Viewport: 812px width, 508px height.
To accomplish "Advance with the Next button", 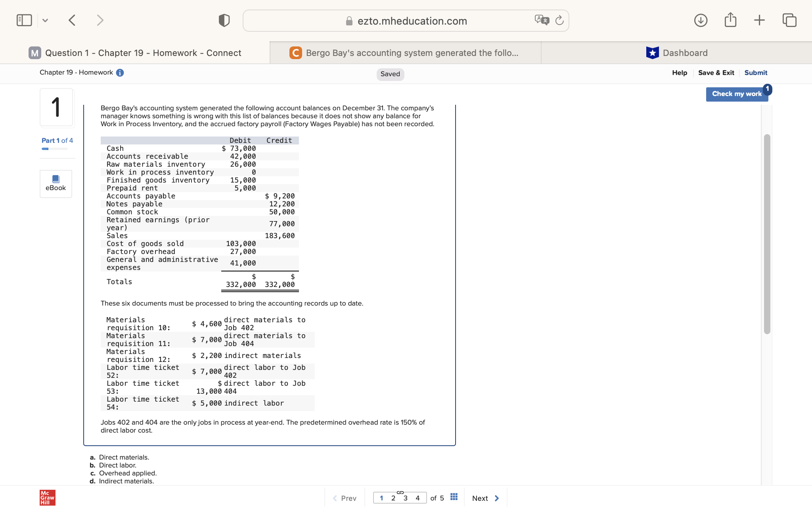I will point(485,498).
